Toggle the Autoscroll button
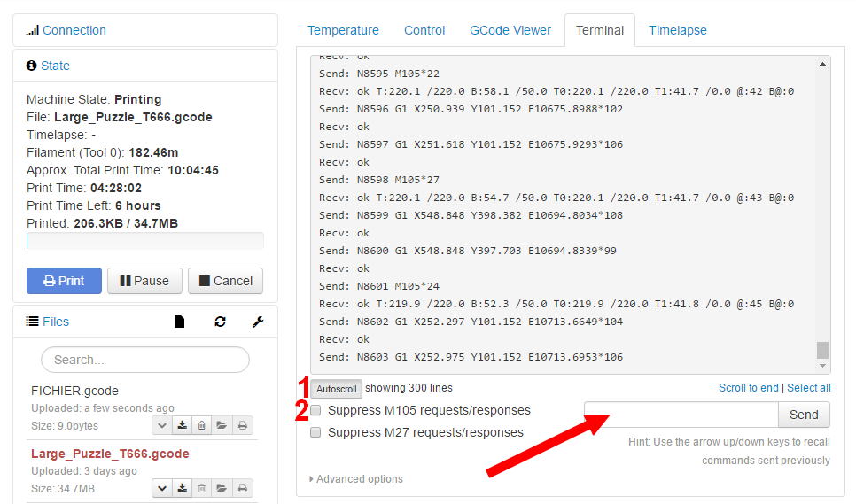The image size is (856, 504). coord(337,389)
